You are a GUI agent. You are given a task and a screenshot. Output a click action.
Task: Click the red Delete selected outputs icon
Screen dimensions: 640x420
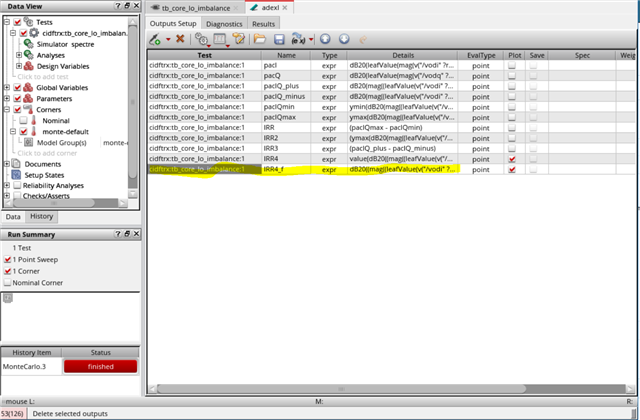[x=180, y=39]
